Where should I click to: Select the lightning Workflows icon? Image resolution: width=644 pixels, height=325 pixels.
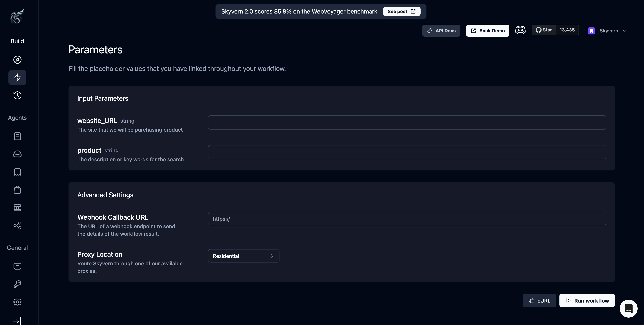17,77
